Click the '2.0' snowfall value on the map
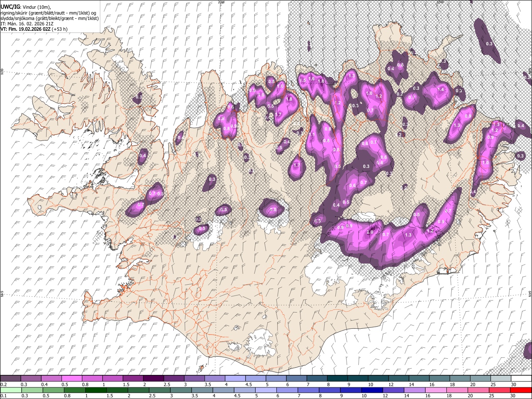The height and width of the screenshot is (399, 532). (370, 232)
